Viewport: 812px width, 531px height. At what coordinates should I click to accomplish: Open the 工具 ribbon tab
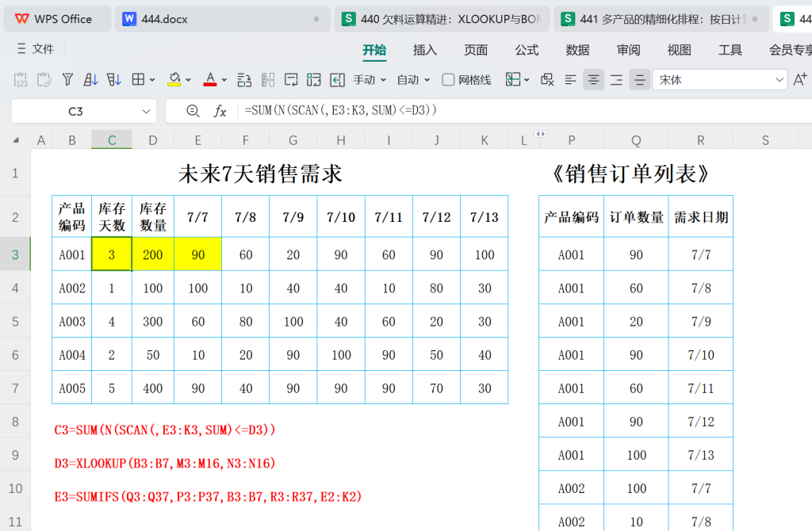tap(730, 50)
